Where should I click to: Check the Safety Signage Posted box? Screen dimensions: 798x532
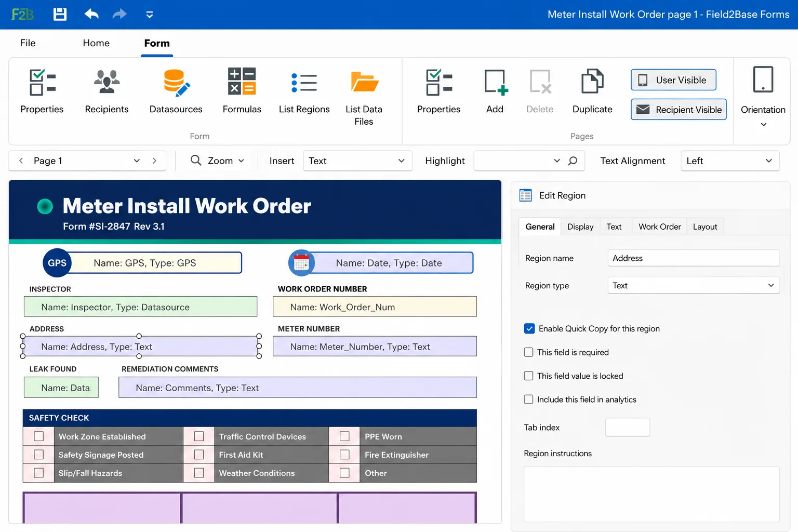click(x=39, y=455)
